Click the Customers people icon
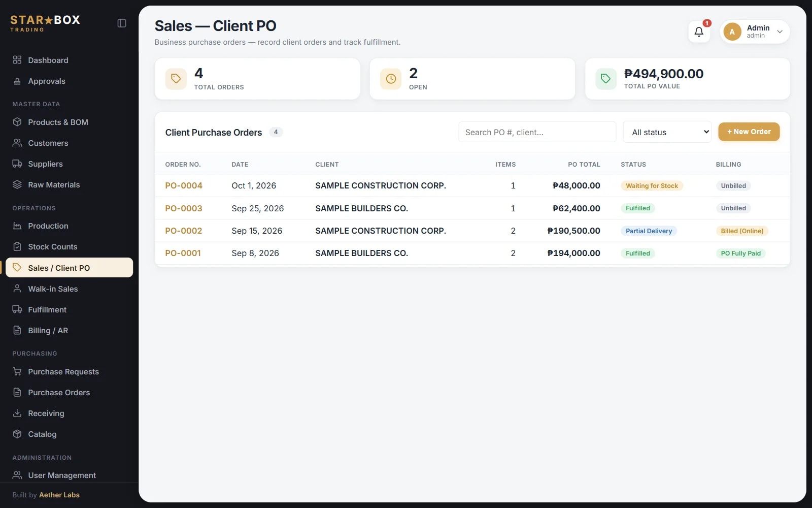The height and width of the screenshot is (508, 812). [17, 143]
